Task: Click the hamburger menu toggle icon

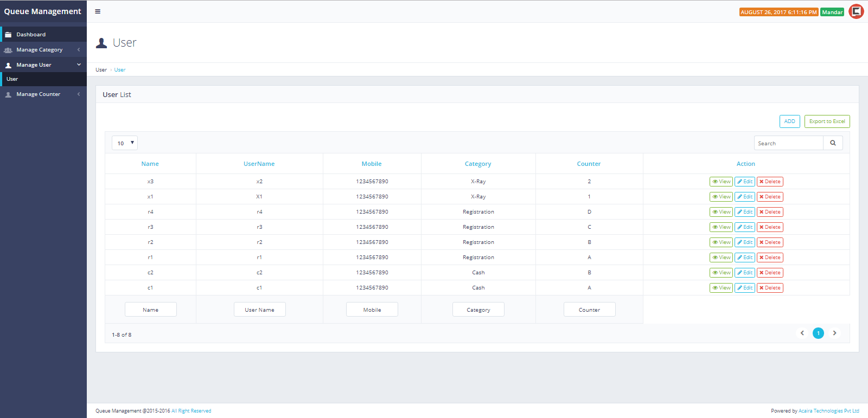Action: click(98, 11)
